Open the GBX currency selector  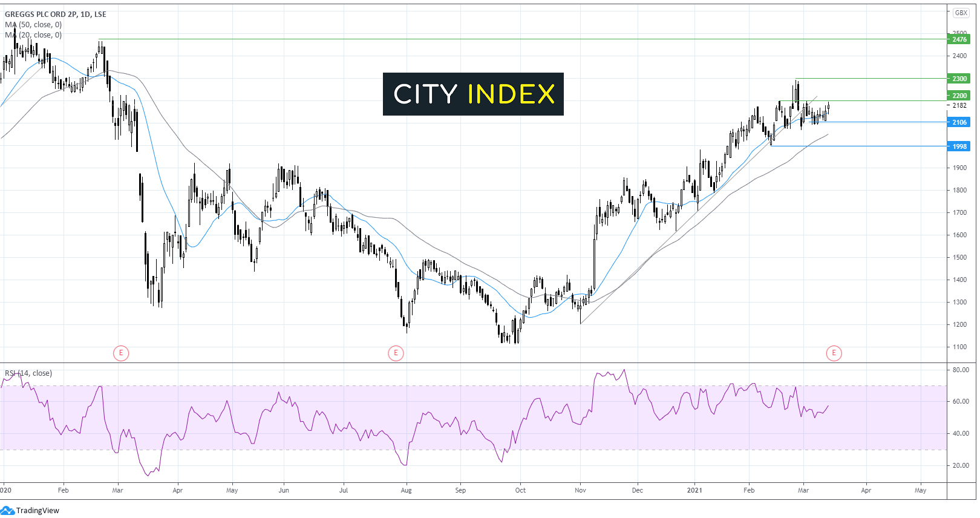[x=961, y=13]
